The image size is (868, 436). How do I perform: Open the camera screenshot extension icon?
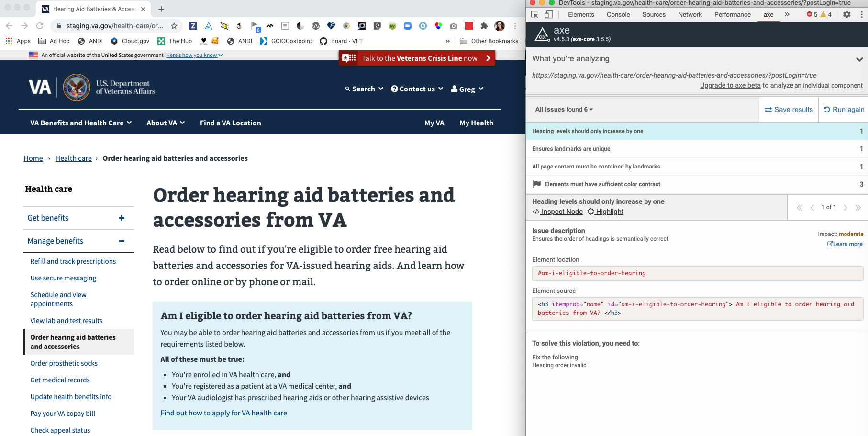(x=454, y=26)
